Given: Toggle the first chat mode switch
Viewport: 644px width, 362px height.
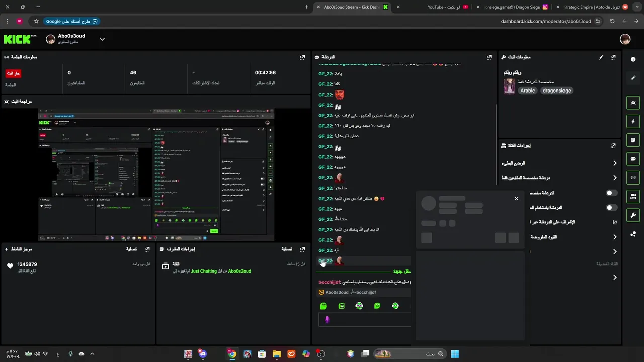Looking at the screenshot, I should coord(611,193).
